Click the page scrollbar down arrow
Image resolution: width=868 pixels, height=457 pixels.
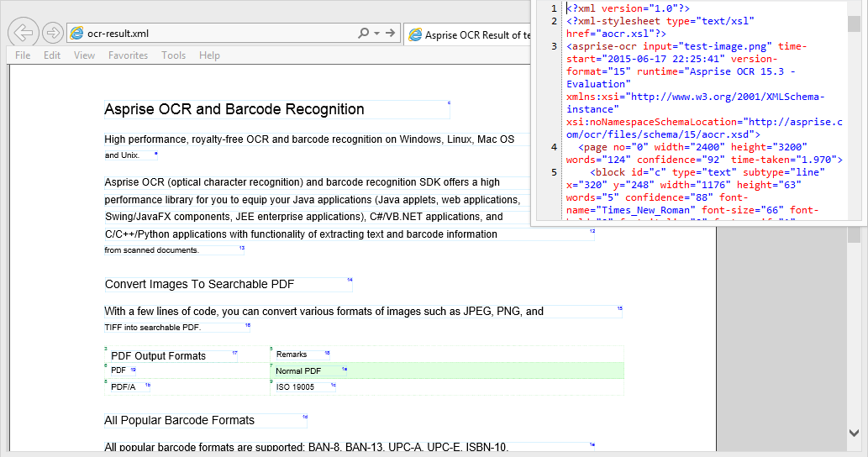tap(854, 433)
